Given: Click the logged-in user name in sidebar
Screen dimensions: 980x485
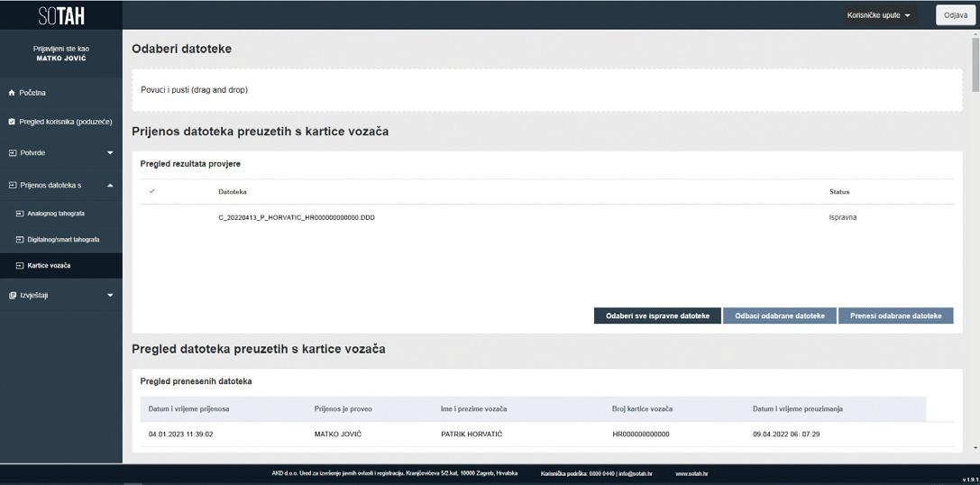Looking at the screenshot, I should pos(61,58).
